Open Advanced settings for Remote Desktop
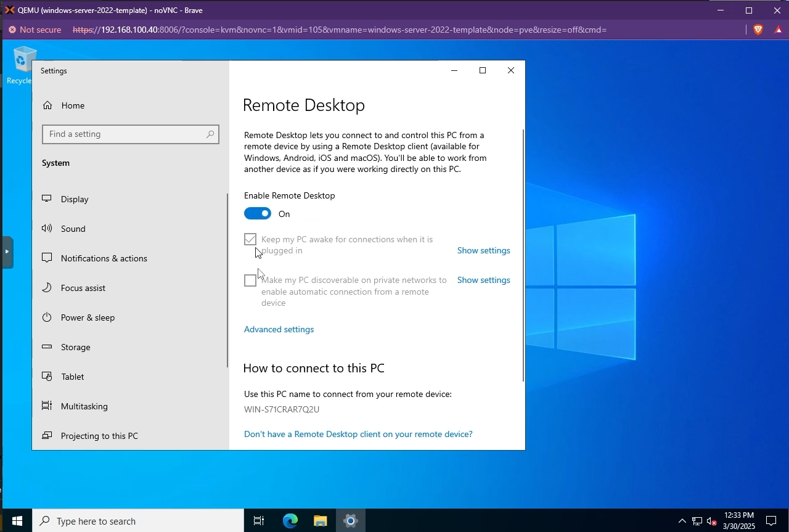The height and width of the screenshot is (532, 789). point(279,329)
